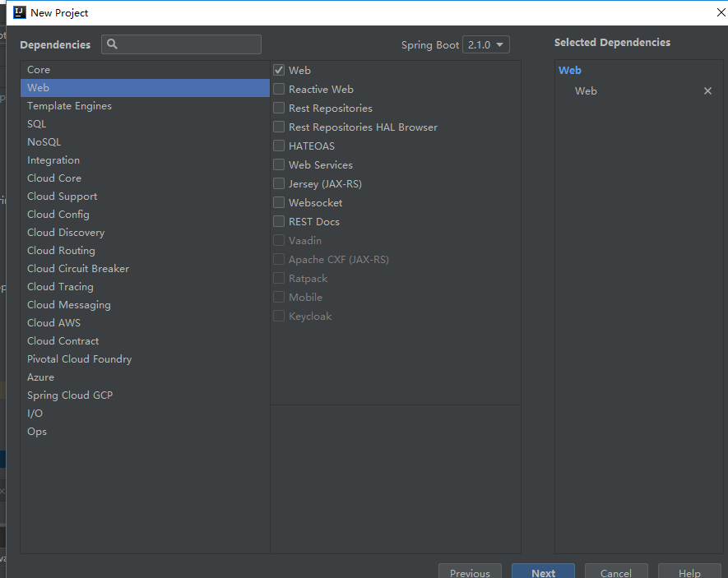Focus the dependencies search field

point(181,44)
